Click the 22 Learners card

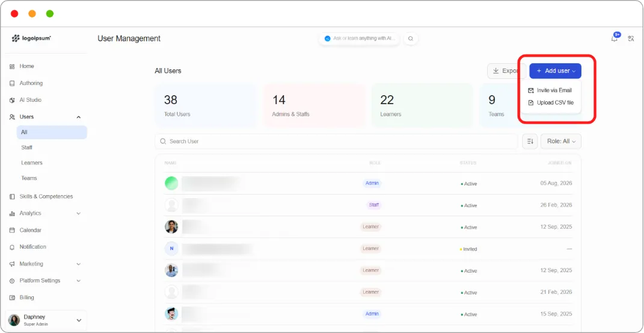pos(422,105)
